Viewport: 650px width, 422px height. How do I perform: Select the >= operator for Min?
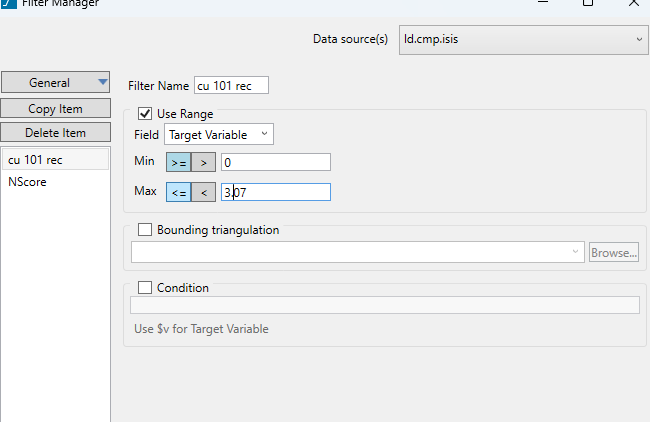coord(179,162)
